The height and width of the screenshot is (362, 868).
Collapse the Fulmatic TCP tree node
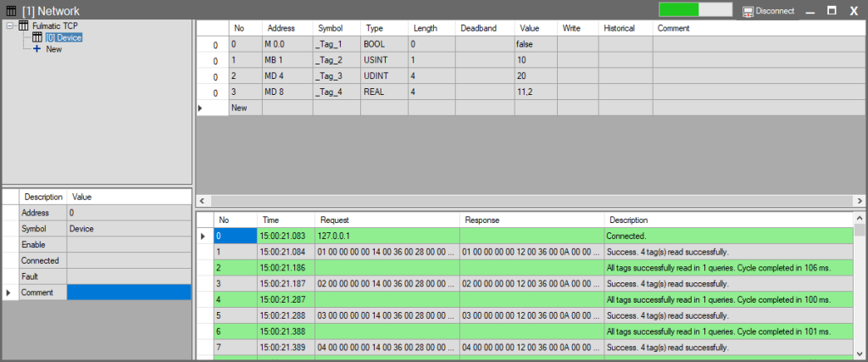9,26
